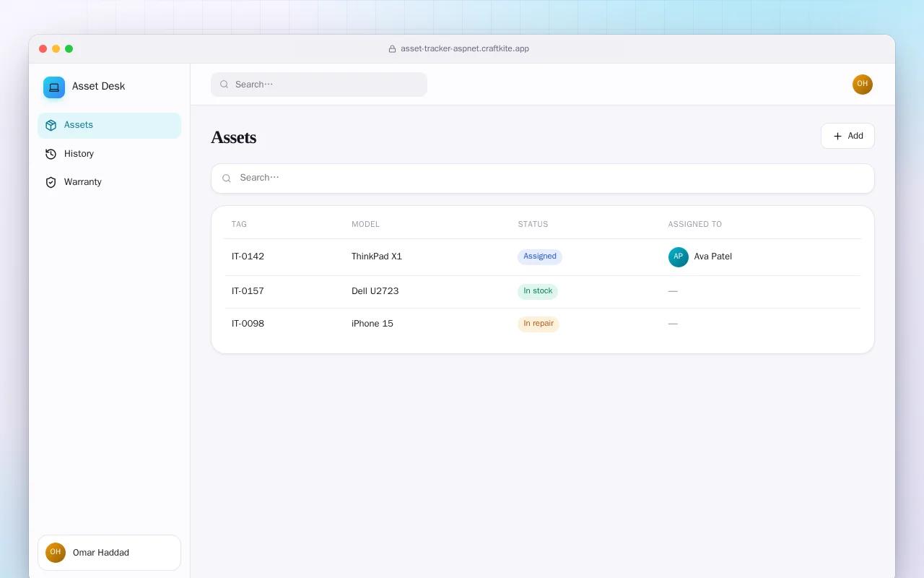Open the Warranty sidebar item
Viewport: 924px width, 578px height.
(109, 182)
